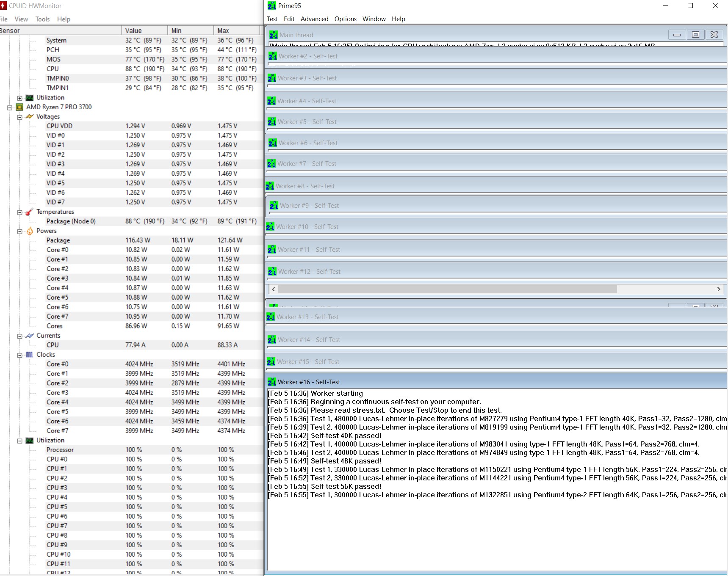Click the Worker #12 window icon
The height and width of the screenshot is (576, 728).
(x=272, y=271)
